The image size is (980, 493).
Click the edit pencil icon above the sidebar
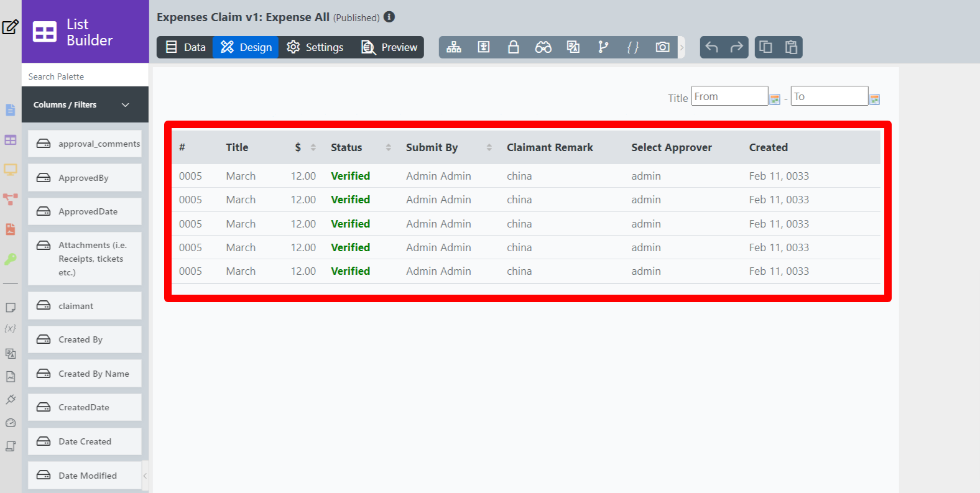pyautogui.click(x=11, y=27)
